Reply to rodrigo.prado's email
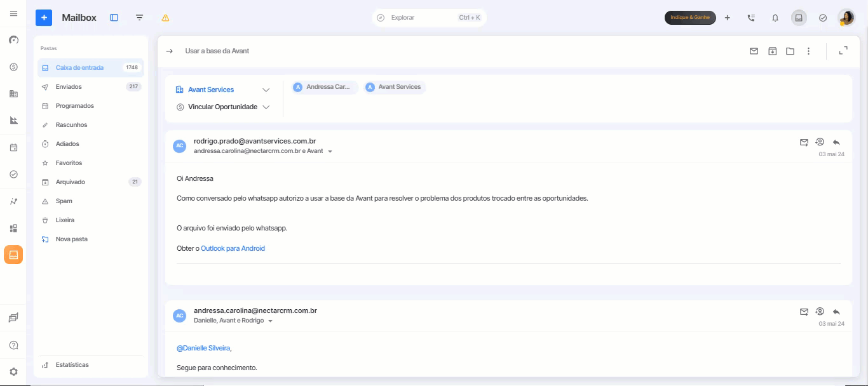 [836, 142]
